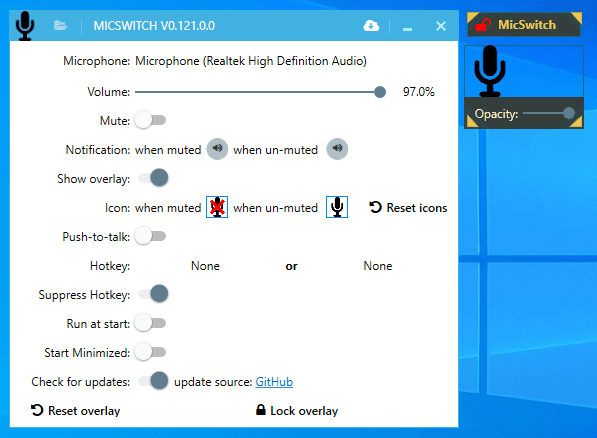Open the Microphone device selection dropdown
This screenshot has height=438, width=597.
point(251,61)
